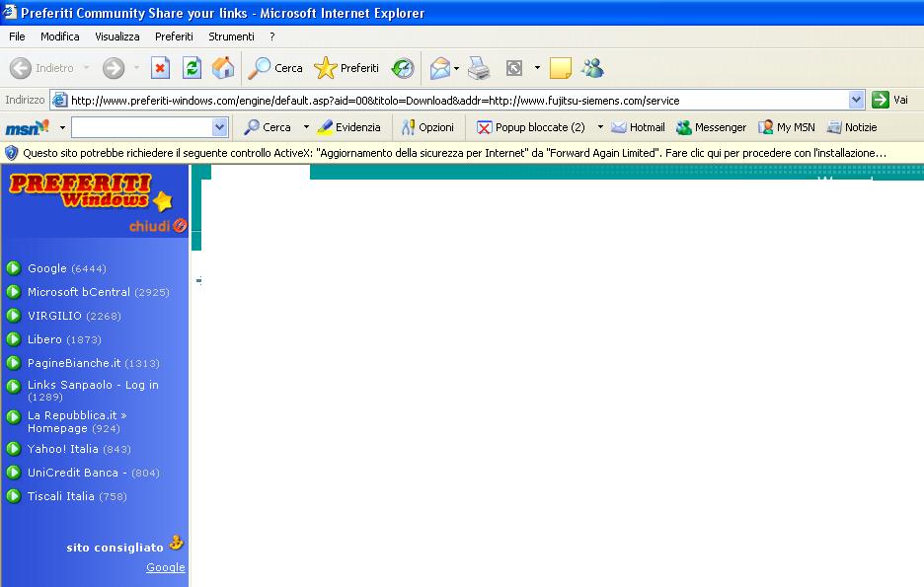Image resolution: width=924 pixels, height=587 pixels.
Task: Click green arrow beside Links Sanpaolo
Action: (14, 386)
